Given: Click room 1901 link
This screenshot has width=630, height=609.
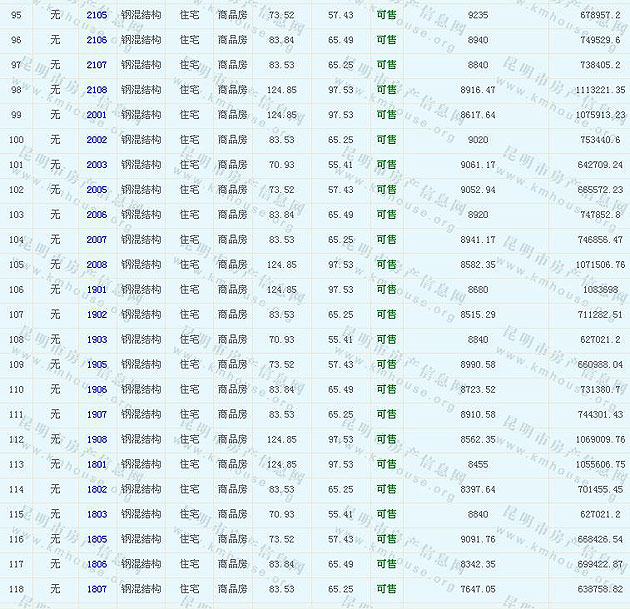Looking at the screenshot, I should click(97, 290).
